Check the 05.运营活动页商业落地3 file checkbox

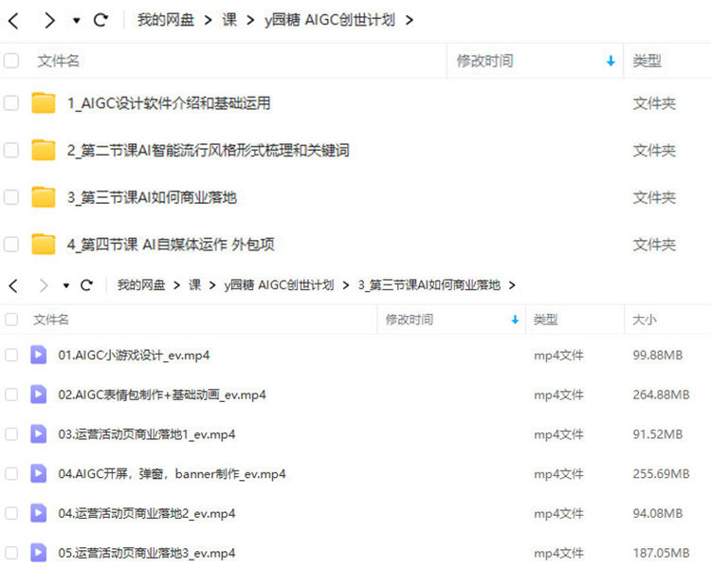pos(11,553)
